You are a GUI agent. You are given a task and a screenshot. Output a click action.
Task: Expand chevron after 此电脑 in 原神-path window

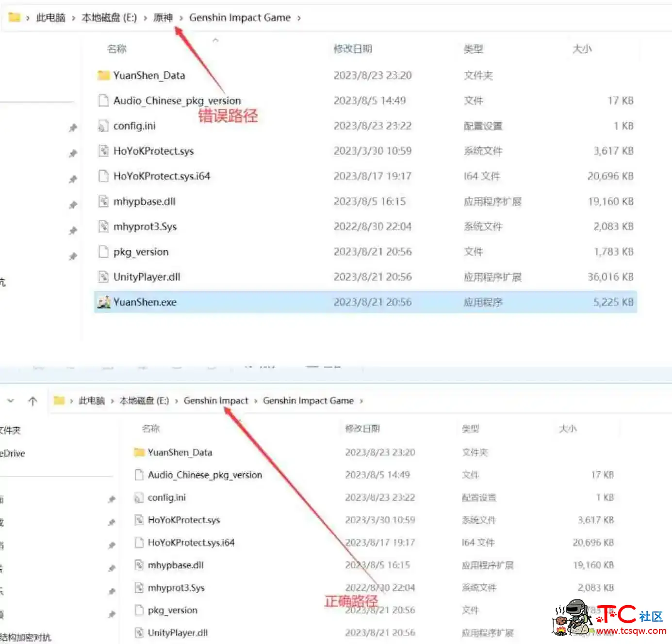(x=73, y=18)
